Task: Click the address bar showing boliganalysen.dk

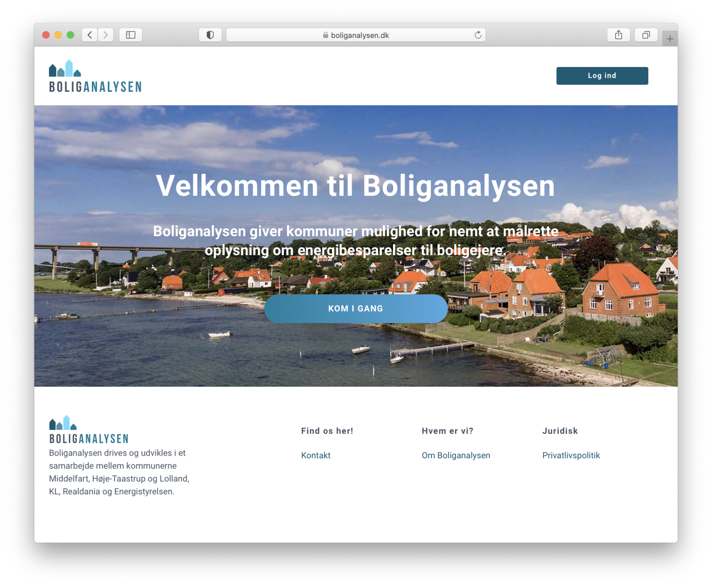Action: (x=356, y=35)
